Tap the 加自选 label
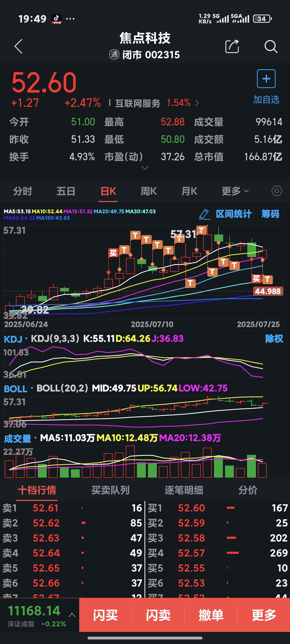 click(266, 100)
